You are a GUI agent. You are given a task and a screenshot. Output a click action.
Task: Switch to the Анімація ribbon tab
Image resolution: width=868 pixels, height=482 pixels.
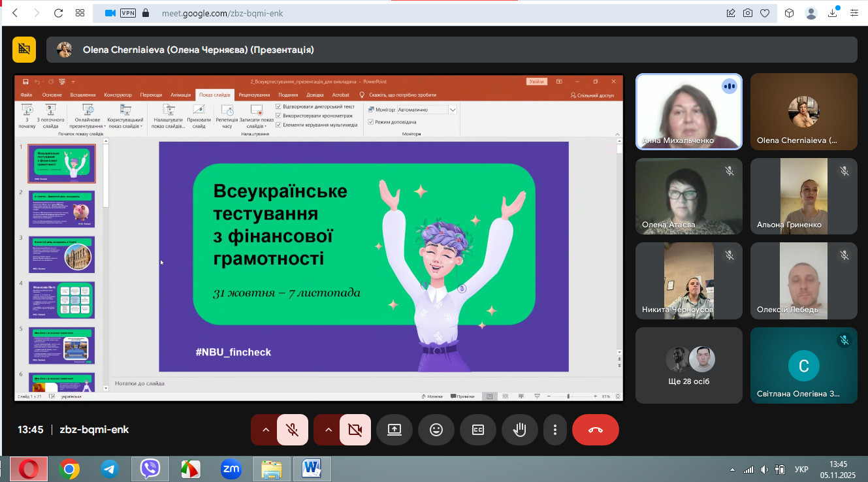pos(180,95)
